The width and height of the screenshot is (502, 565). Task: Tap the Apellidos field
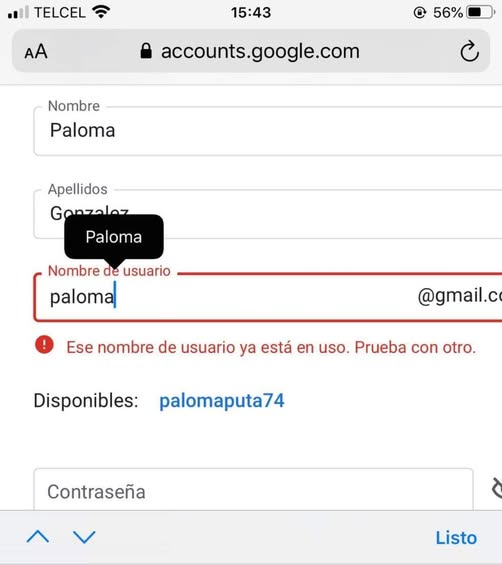pyautogui.click(x=268, y=214)
